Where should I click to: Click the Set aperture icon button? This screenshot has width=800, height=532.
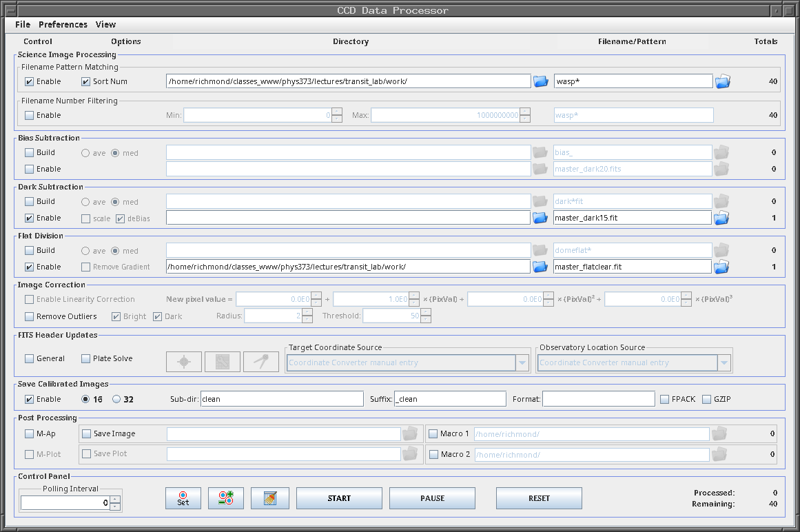[x=183, y=498]
